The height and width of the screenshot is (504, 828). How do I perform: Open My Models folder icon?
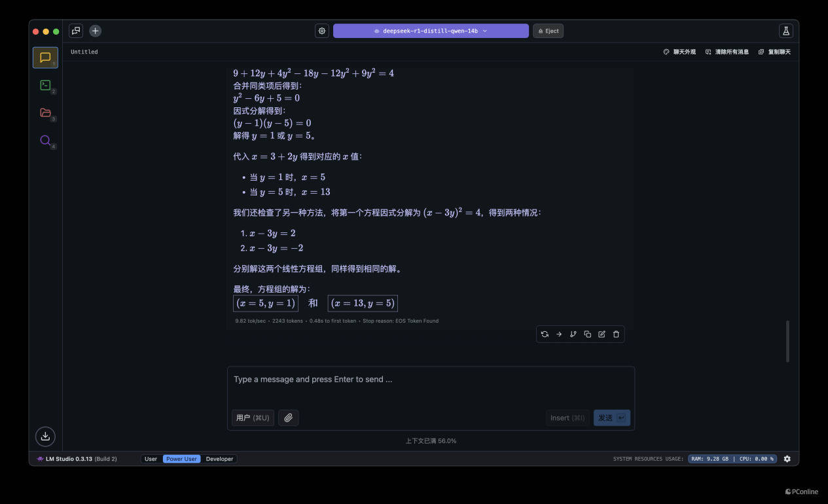[x=45, y=113]
